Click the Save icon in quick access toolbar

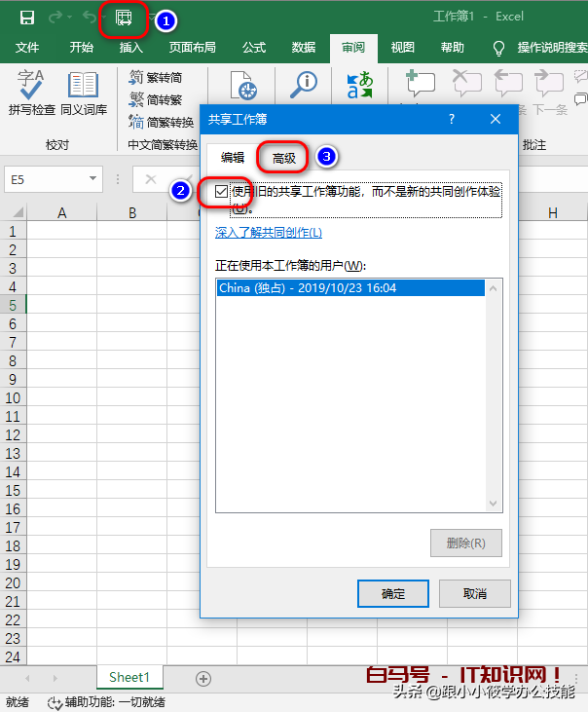point(27,18)
